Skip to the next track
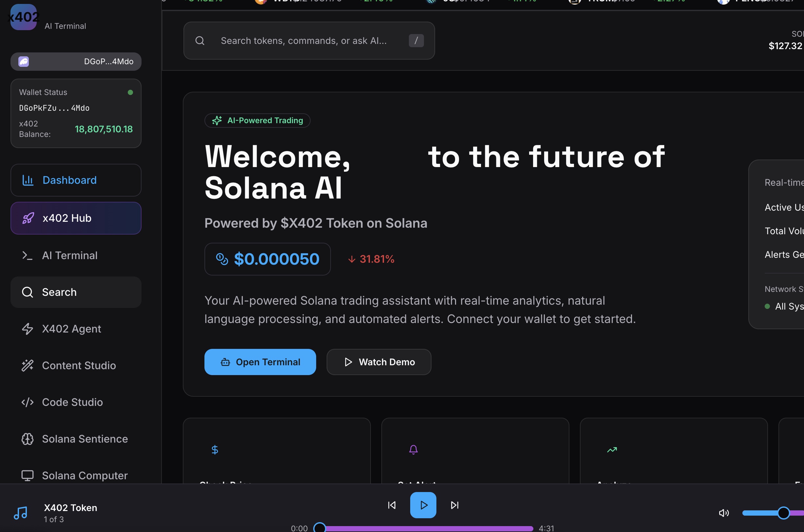 coord(454,505)
